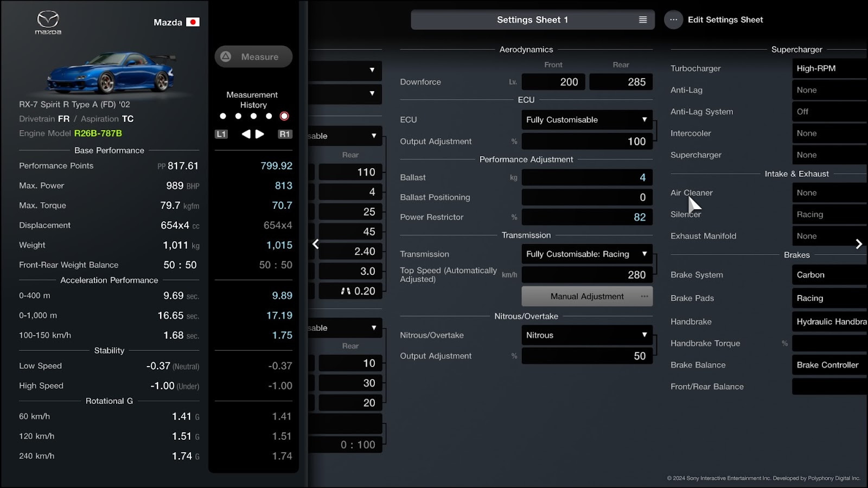Select third measurement history dot
868x488 pixels.
[253, 116]
